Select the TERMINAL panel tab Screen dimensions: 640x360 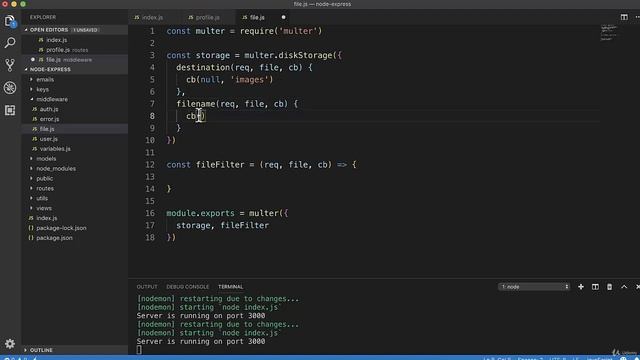[231, 287]
